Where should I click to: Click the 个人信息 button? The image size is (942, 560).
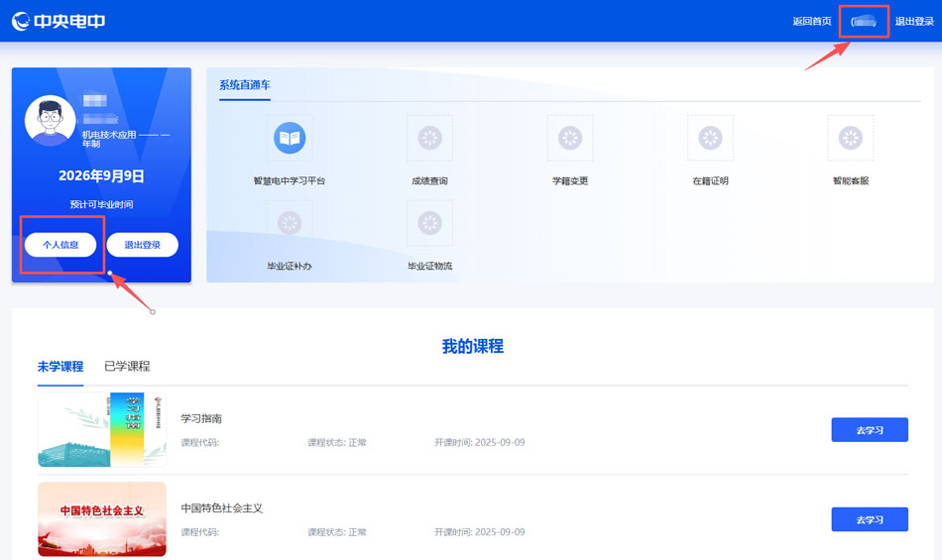(60, 245)
